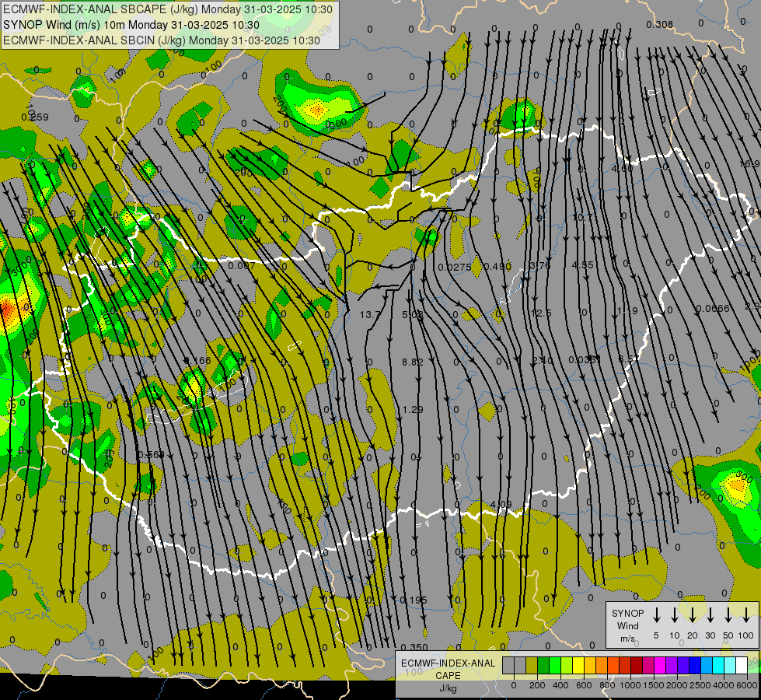The height and width of the screenshot is (700, 761).
Task: Click the map value '13.7'
Action: [x=369, y=315]
